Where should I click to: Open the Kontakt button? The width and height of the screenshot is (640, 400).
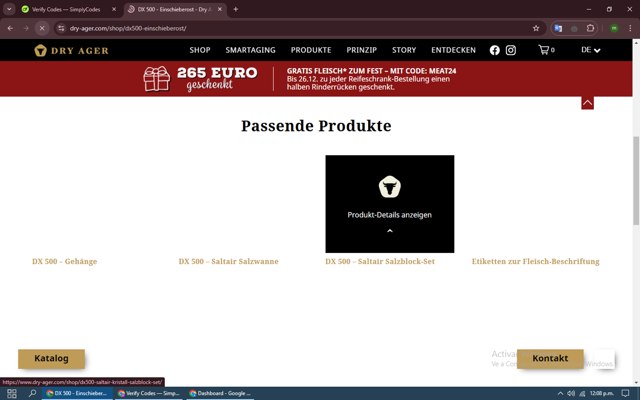[x=550, y=358]
